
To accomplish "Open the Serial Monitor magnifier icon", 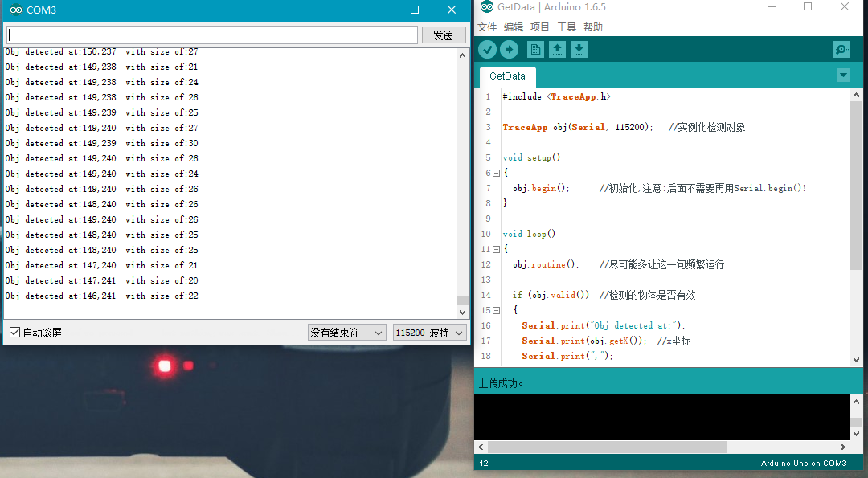I will pyautogui.click(x=841, y=50).
